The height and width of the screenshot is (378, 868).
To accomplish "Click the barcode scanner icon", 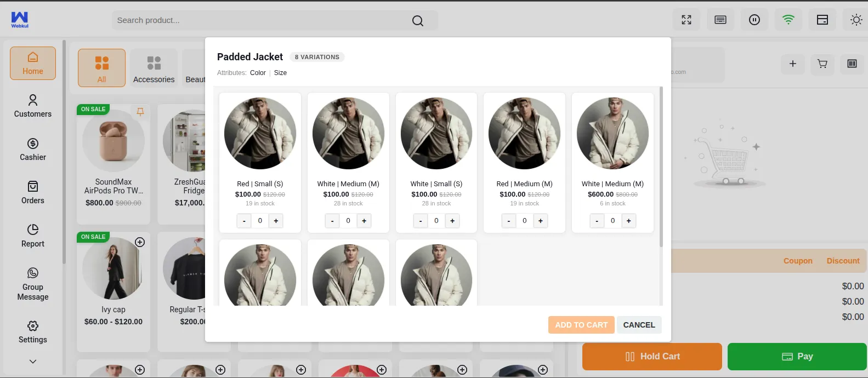I will [852, 64].
